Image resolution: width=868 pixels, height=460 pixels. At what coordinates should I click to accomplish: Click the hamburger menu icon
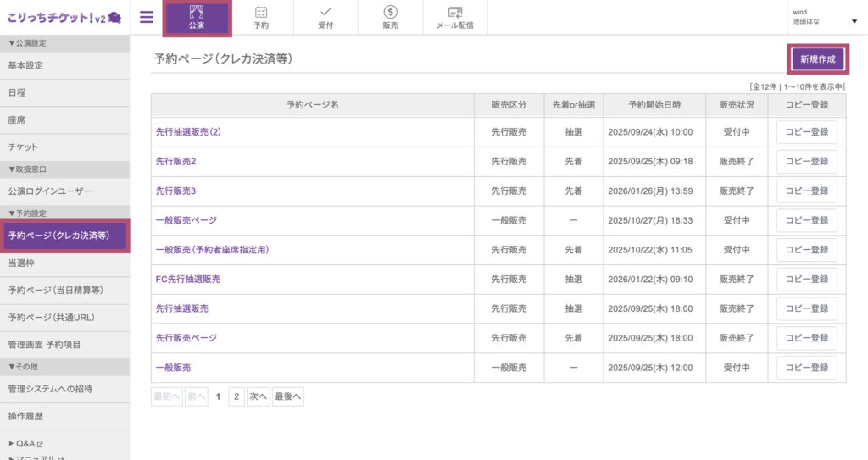tap(147, 17)
